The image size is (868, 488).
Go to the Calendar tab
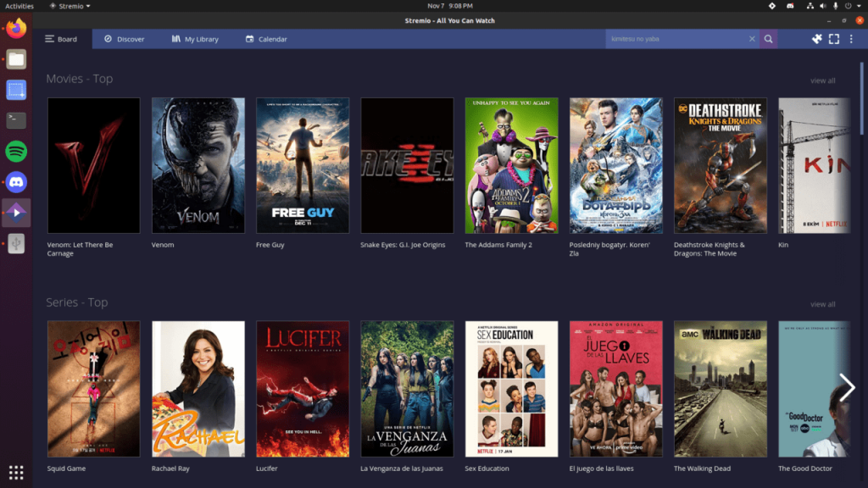pyautogui.click(x=266, y=39)
